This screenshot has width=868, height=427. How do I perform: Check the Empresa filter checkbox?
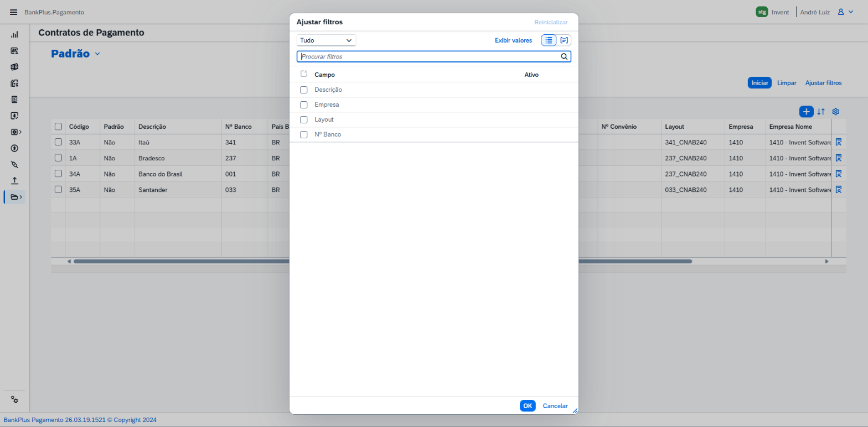[x=303, y=105]
